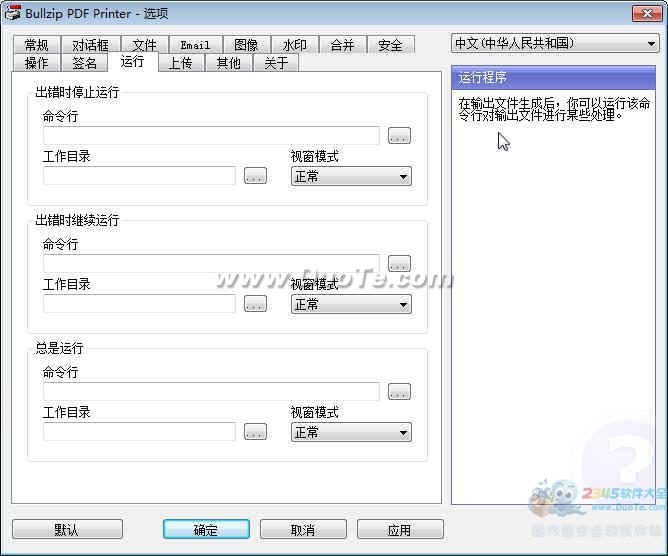Close the Bullzip PDF Printer dialog
The image size is (668, 556).
(647, 13)
